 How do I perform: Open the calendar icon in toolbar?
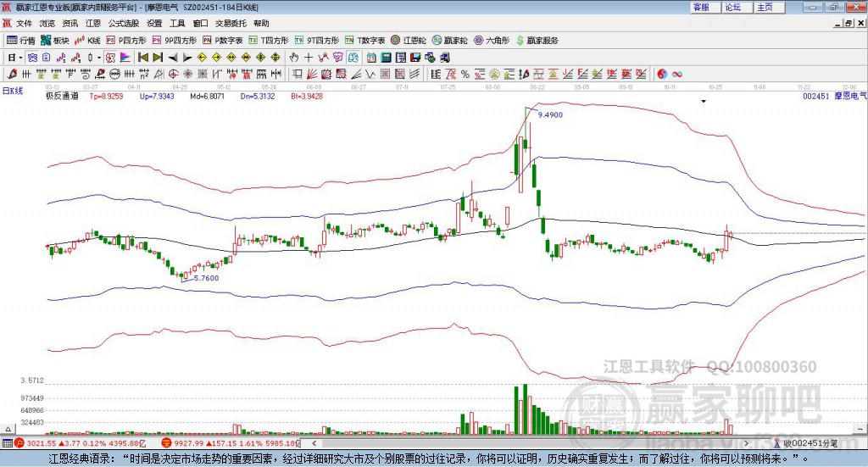coord(371,58)
